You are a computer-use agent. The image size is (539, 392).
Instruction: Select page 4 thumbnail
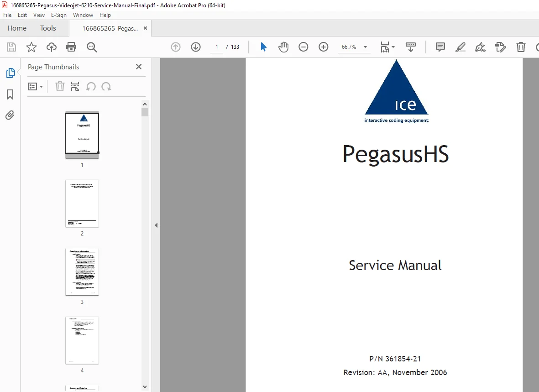tap(82, 340)
